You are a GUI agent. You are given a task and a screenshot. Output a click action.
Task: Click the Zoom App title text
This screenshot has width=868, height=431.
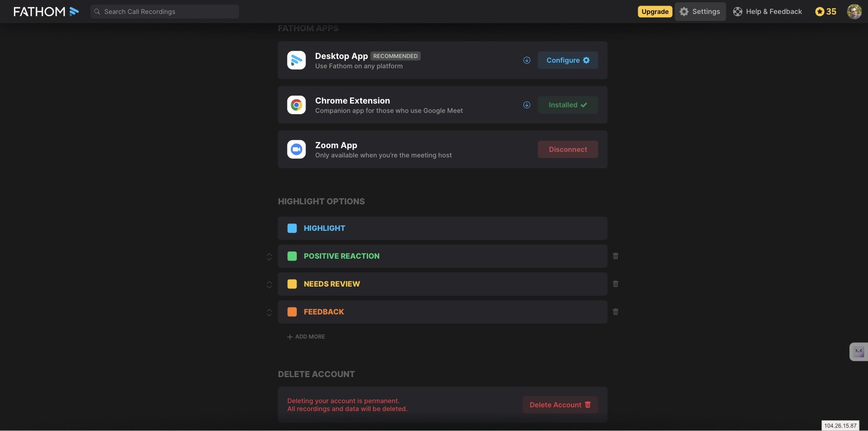click(336, 145)
